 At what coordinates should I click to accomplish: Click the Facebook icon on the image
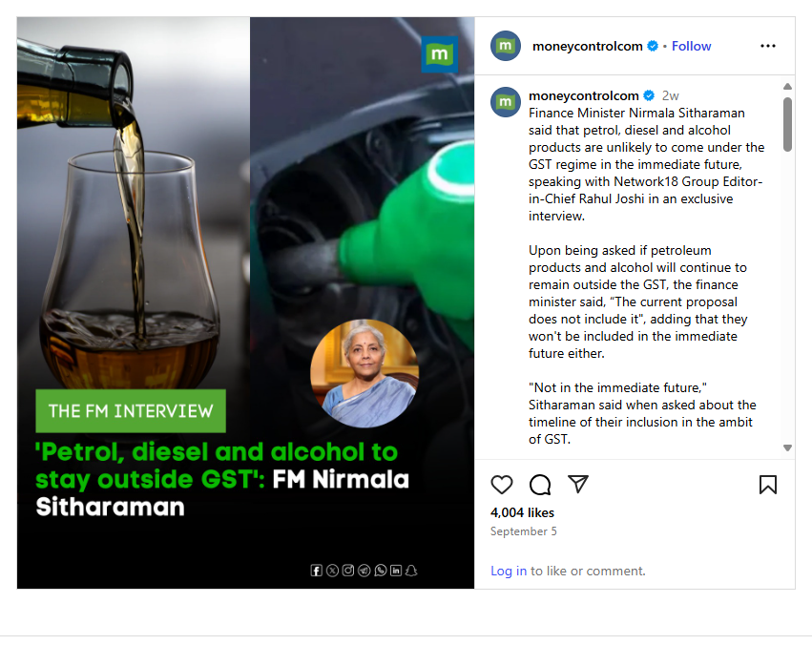[317, 571]
